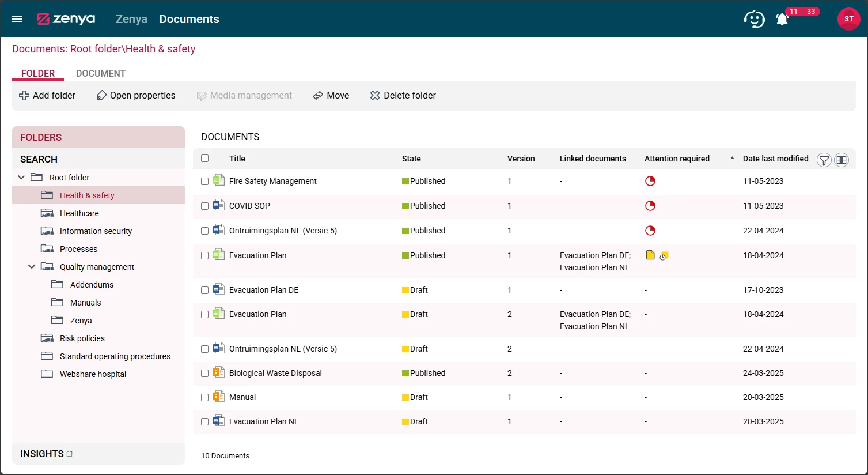Click the filter funnel icon in documents header
This screenshot has width=868, height=475.
pos(824,160)
